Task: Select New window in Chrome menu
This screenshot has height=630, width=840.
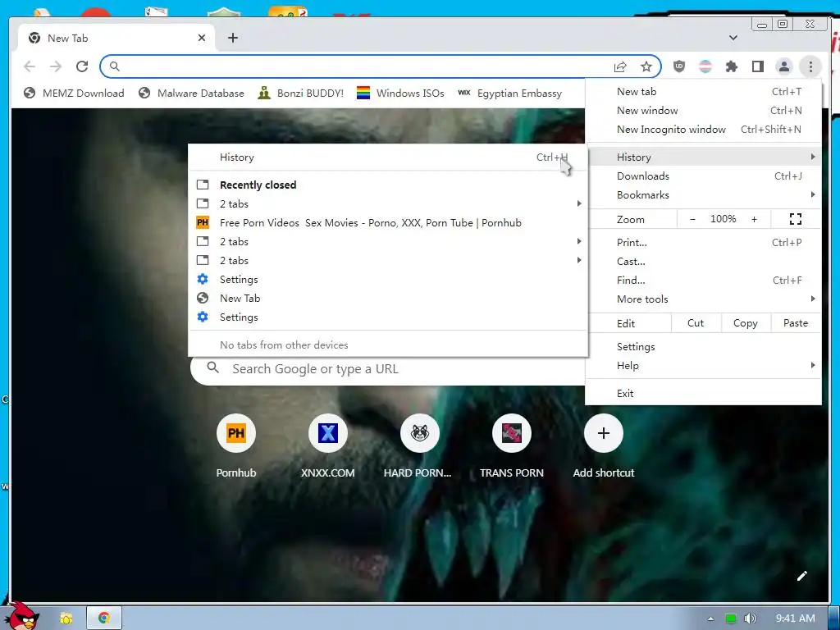Action: coord(703,111)
